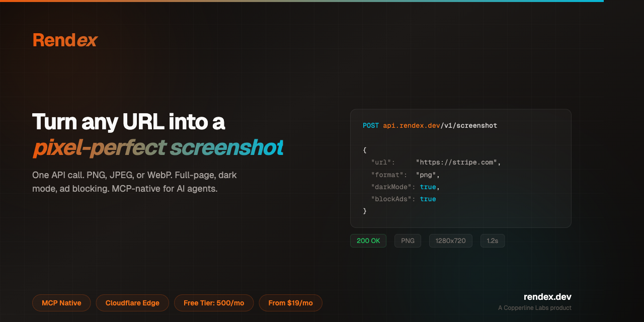The width and height of the screenshot is (644, 322).
Task: Click the Free Tier: 500/mo pill
Action: click(214, 303)
